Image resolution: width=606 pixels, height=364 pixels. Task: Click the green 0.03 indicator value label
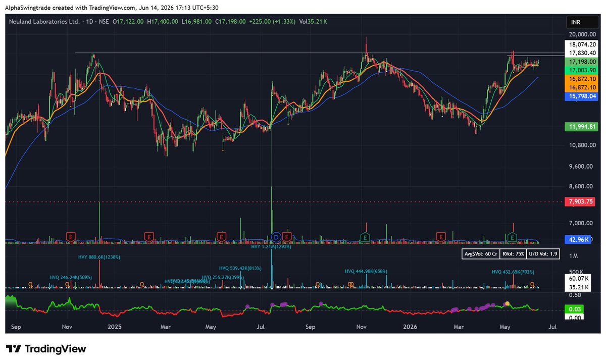coord(574,308)
